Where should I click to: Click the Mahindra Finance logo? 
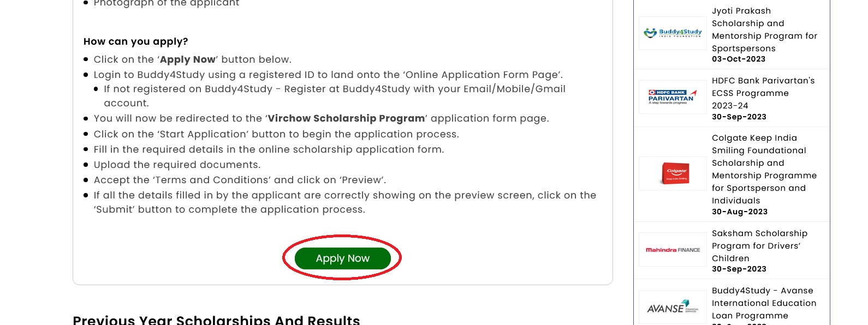coord(673,250)
